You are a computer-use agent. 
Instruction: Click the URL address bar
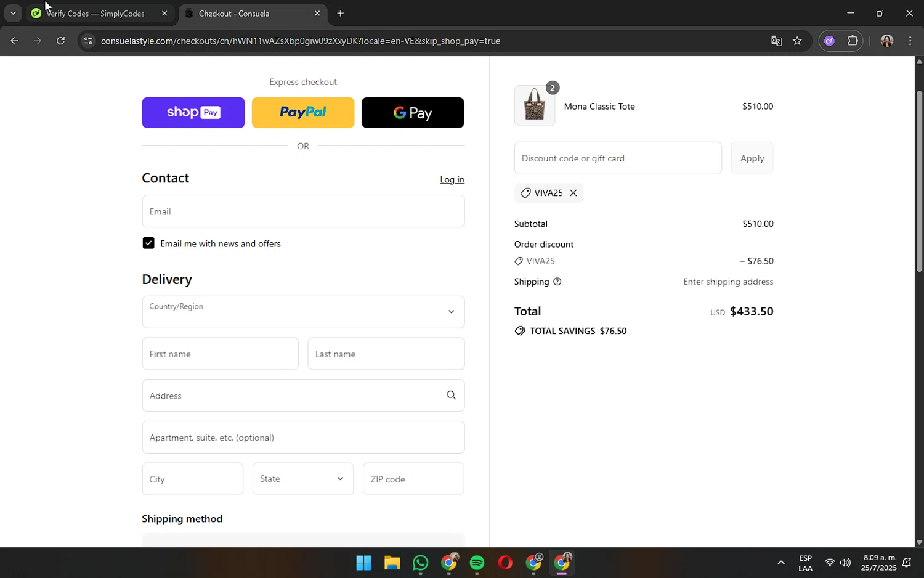pyautogui.click(x=425, y=41)
